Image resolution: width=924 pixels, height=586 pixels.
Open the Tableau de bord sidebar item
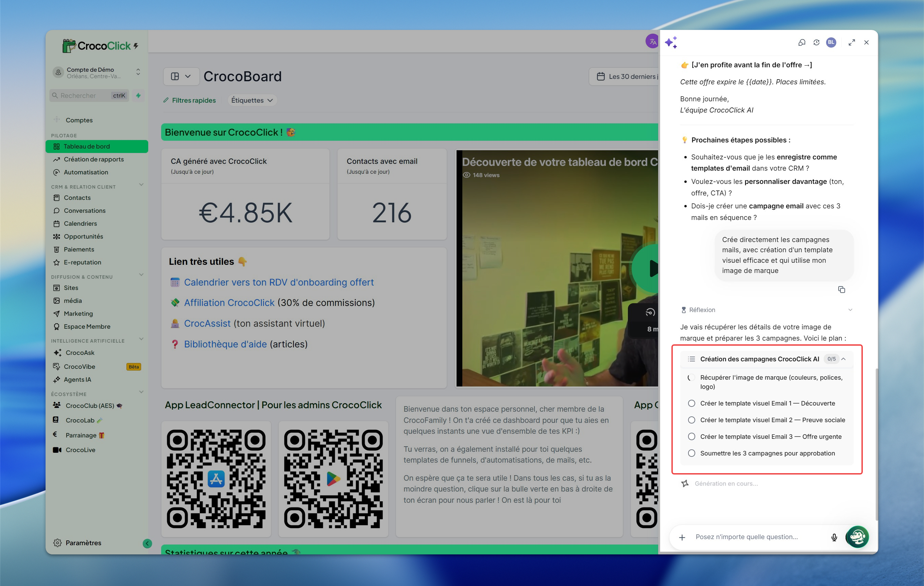pos(97,146)
